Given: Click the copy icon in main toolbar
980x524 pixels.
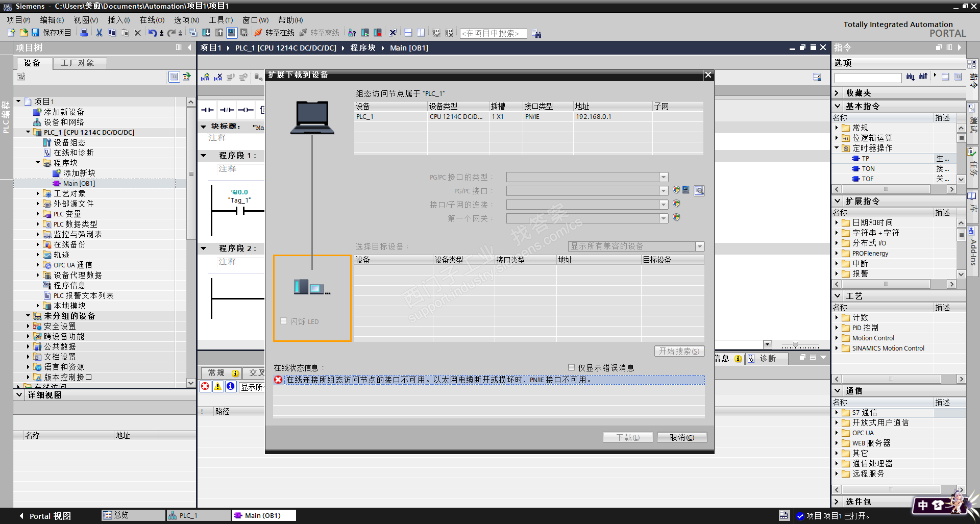Looking at the screenshot, I should (x=112, y=33).
